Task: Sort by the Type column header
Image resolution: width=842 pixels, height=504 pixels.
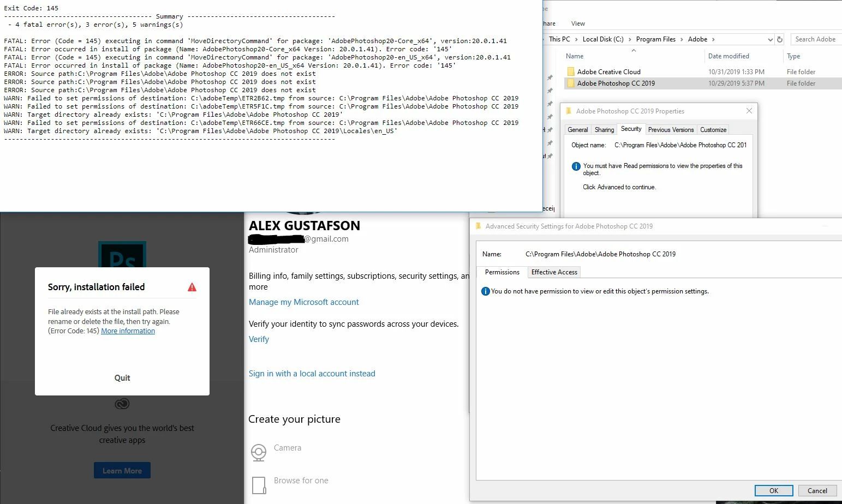Action: [x=793, y=56]
